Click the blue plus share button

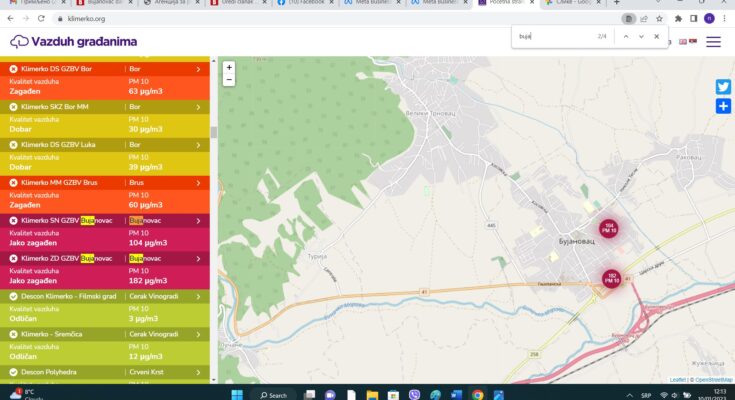coord(723,106)
